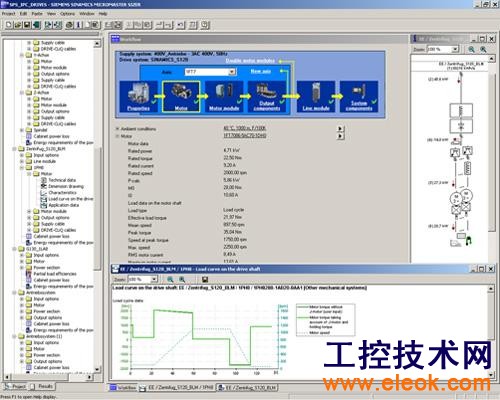Click the New axis link
500x400 pixels.
[261, 71]
